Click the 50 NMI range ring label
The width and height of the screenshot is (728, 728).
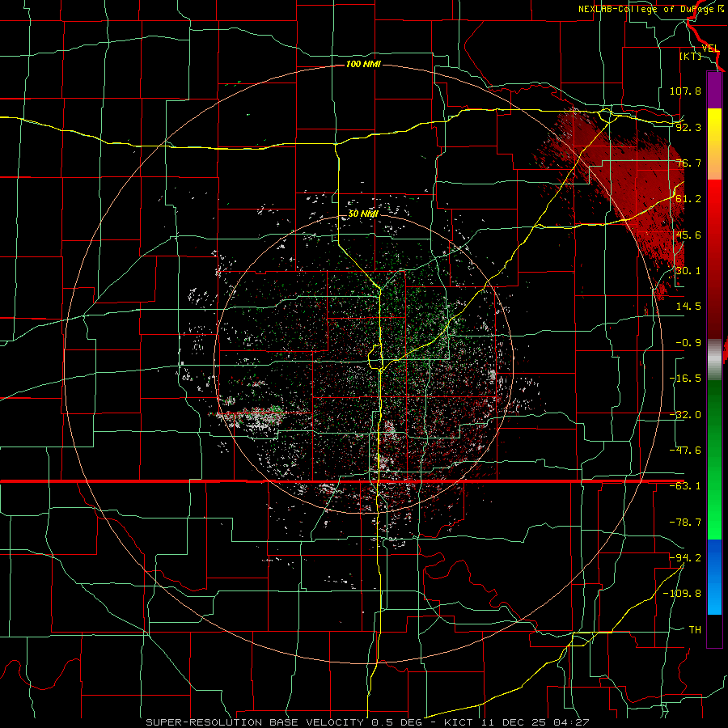point(363,214)
